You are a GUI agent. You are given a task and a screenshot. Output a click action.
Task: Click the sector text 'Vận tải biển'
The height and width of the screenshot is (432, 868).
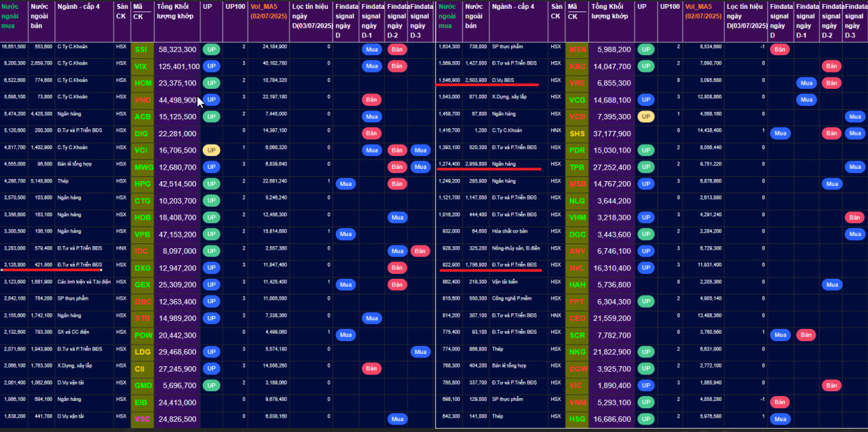point(506,281)
